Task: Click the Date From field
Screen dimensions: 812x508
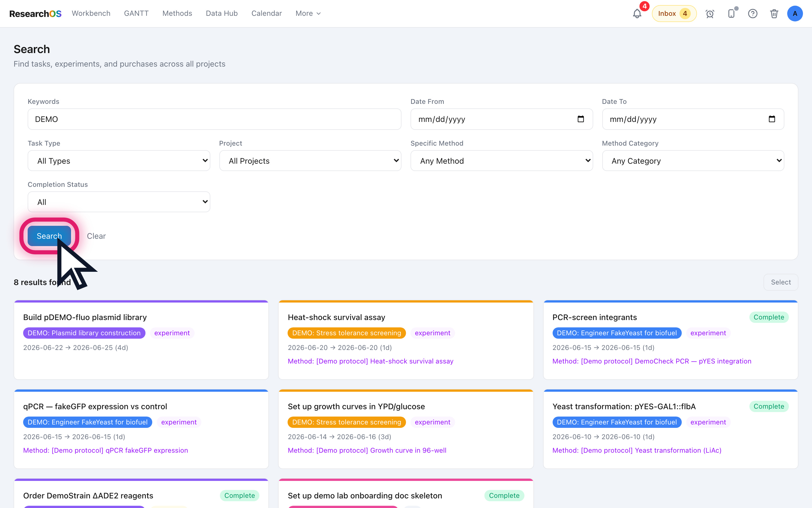Action: (x=502, y=119)
